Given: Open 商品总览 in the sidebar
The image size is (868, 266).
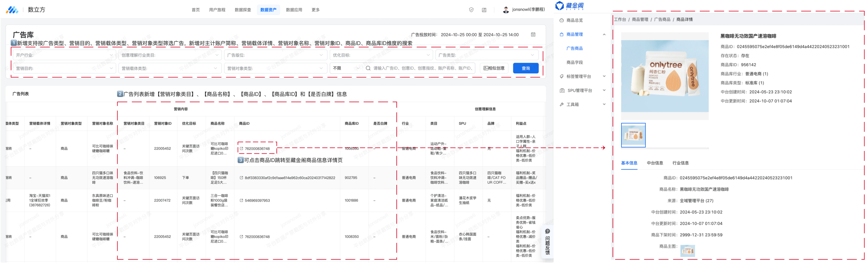Looking at the screenshot, I should tap(574, 20).
